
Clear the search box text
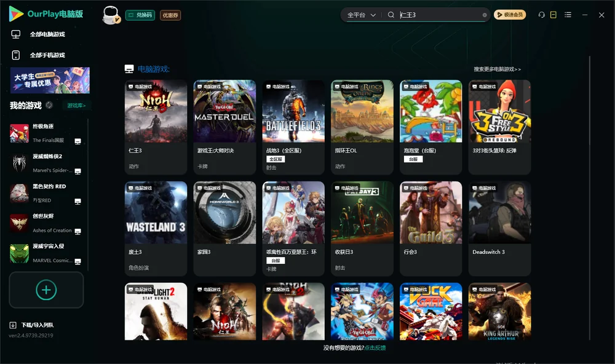[x=485, y=15]
